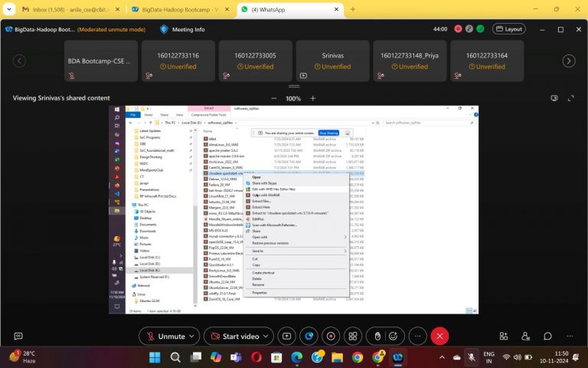This screenshot has width=588, height=368.
Task: Click the red leave meeting button
Action: [x=439, y=337]
